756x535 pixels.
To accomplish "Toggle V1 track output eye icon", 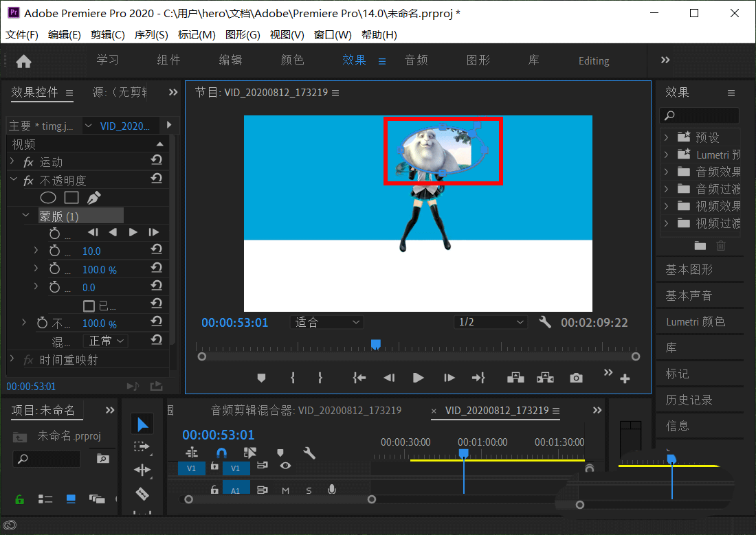I will tap(285, 466).
